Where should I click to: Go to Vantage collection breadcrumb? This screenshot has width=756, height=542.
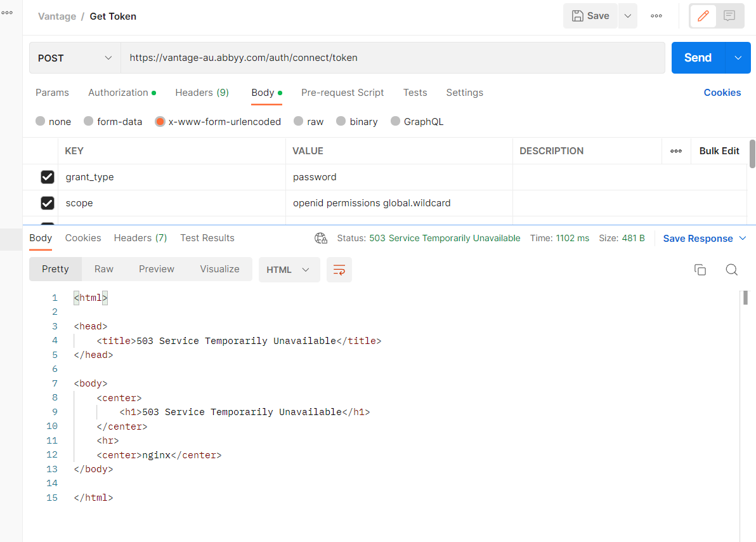57,17
